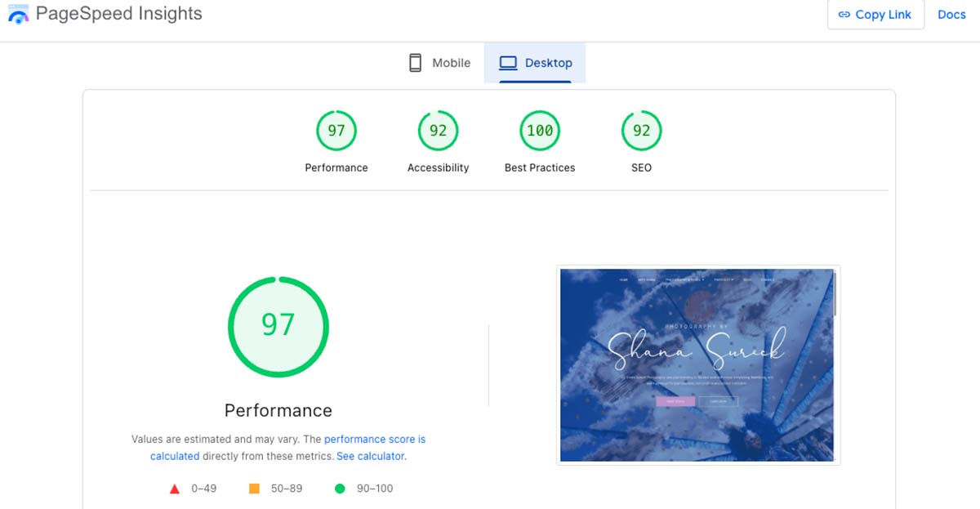
Task: Switch to the Desktop tab
Action: [535, 62]
